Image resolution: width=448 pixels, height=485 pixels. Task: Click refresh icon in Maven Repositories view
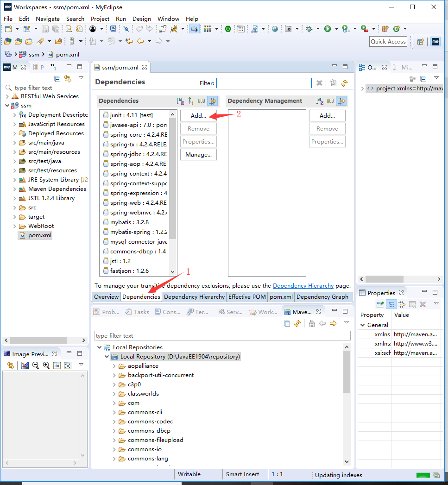point(297,323)
